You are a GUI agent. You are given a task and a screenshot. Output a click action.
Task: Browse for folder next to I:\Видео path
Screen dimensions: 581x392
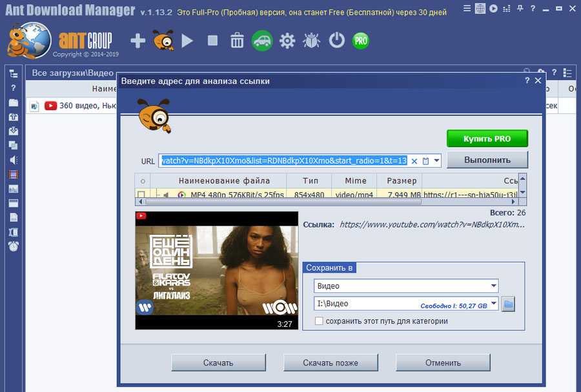point(508,304)
